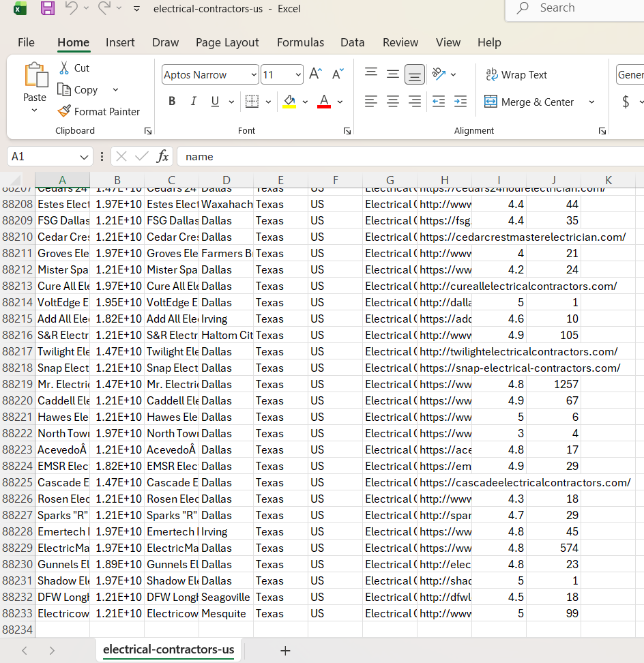
Task: Open underline style dropdown arrow
Action: tap(231, 102)
